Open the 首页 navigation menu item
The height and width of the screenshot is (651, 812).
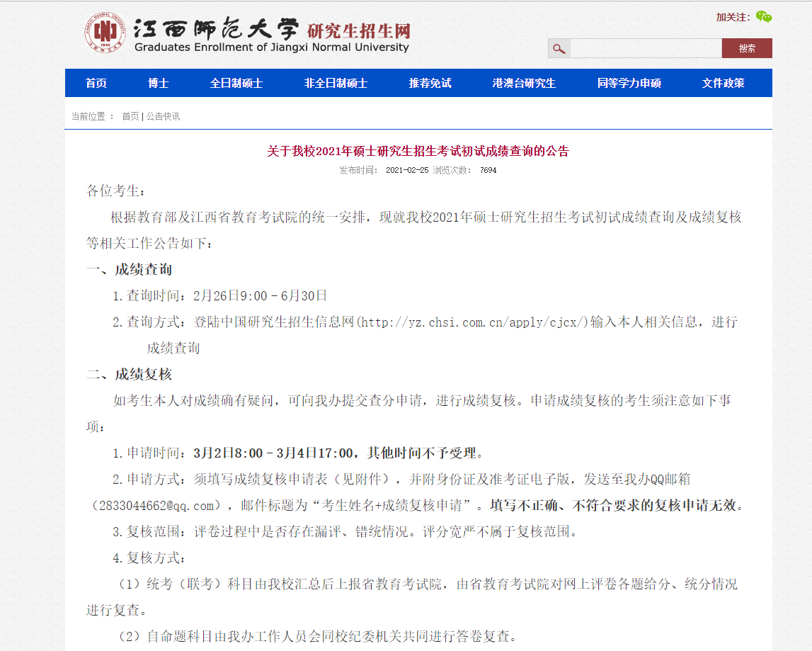point(96,83)
